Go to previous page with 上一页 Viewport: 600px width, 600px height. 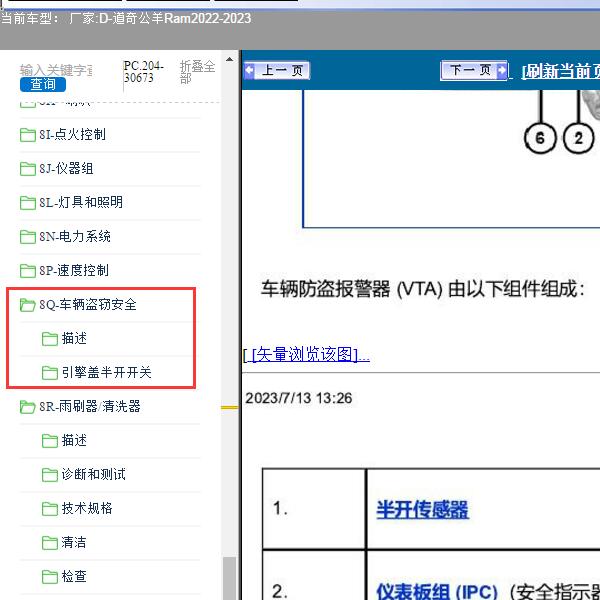276,70
